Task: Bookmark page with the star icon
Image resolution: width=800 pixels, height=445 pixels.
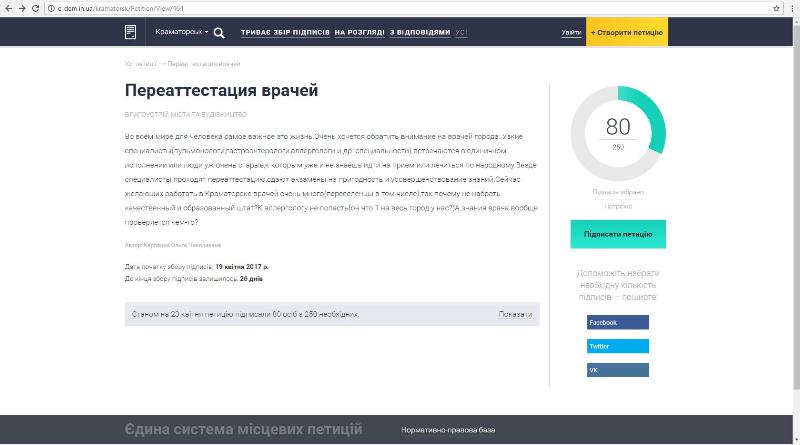Action: [776, 8]
